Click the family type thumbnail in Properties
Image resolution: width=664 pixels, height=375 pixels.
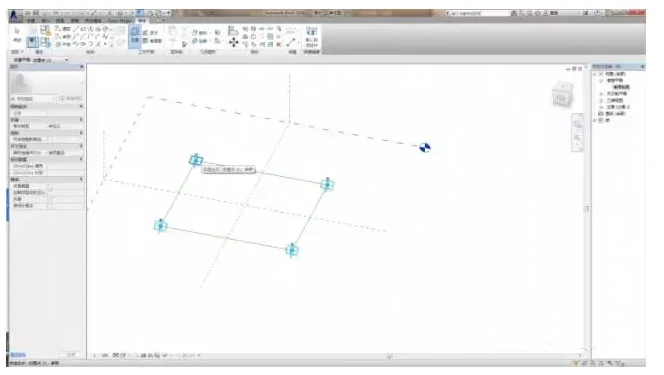pos(21,83)
